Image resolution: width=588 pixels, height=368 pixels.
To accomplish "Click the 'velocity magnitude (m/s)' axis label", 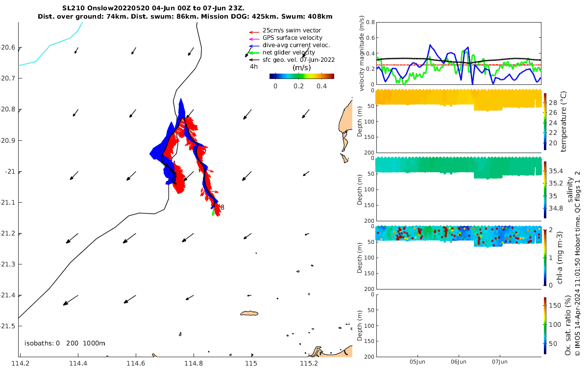I will pyautogui.click(x=362, y=53).
